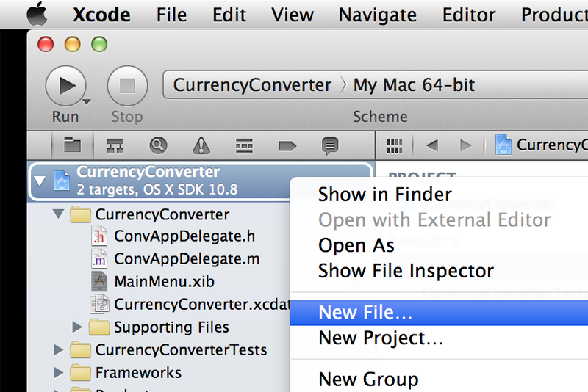Viewport: 588px width, 392px height.
Task: Click the Stop button in toolbar
Action: tap(127, 85)
